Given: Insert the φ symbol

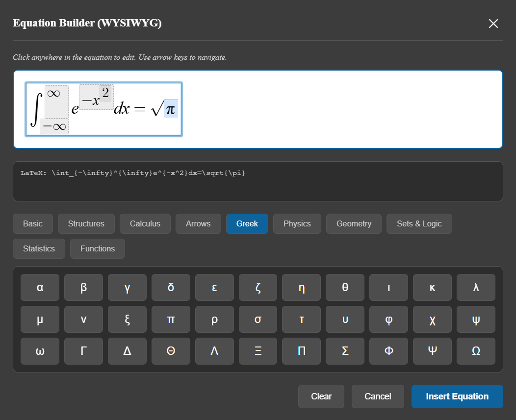Looking at the screenshot, I should tap(388, 319).
